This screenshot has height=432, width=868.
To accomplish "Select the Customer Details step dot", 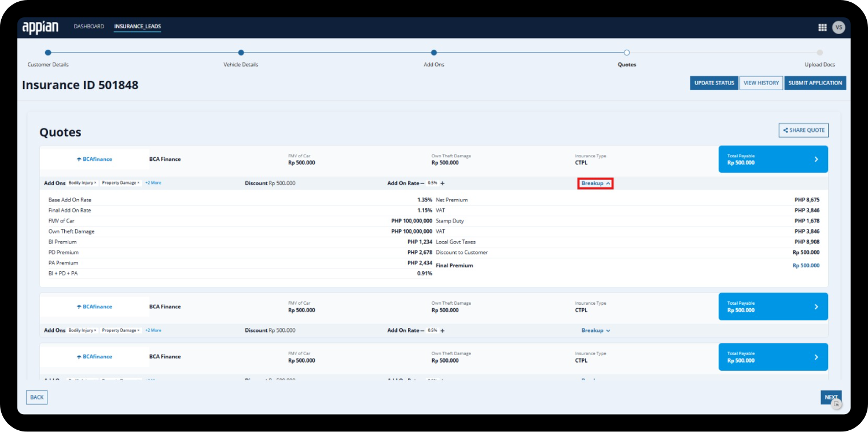I will pyautogui.click(x=48, y=53).
